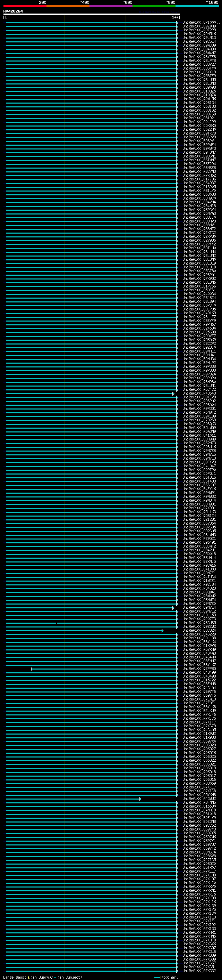
Task: Click the arrow tip of the A4GWU2 alignment bar
Action: [140, 799]
